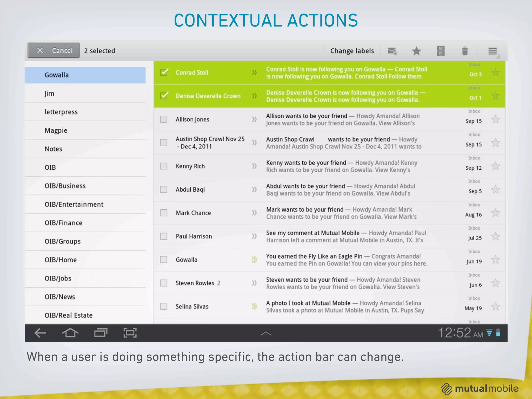This screenshot has width=532, height=399.
Task: Cancel the selection
Action: [x=54, y=50]
